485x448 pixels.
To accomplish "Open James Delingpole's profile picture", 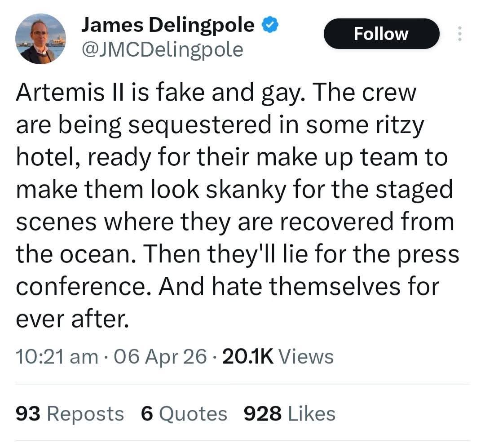I will coord(40,39).
